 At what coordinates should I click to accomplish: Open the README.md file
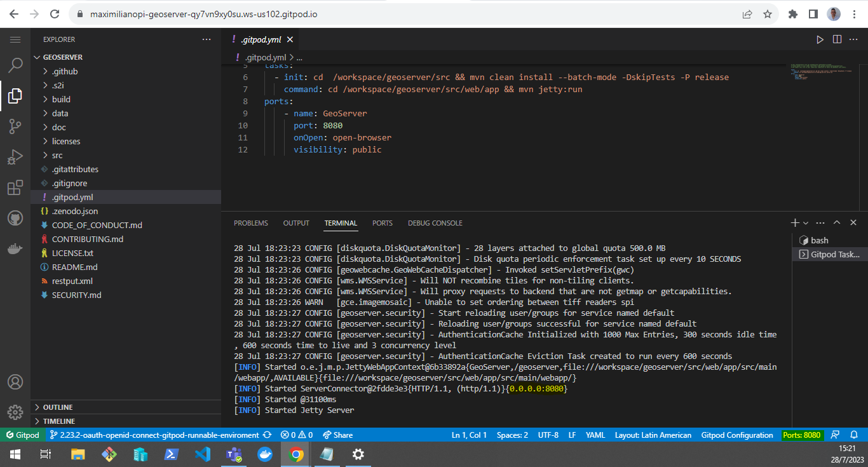tap(126, 267)
